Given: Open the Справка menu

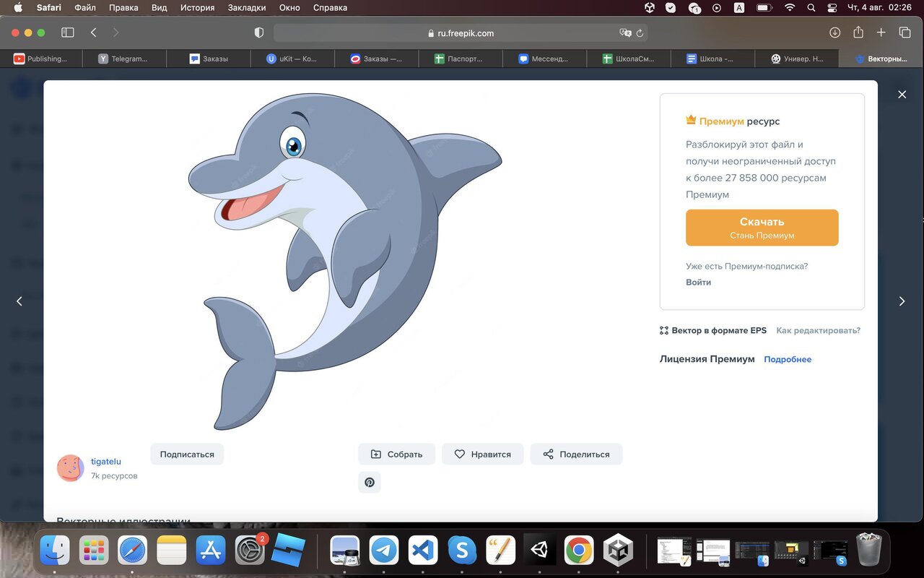Looking at the screenshot, I should tap(330, 8).
